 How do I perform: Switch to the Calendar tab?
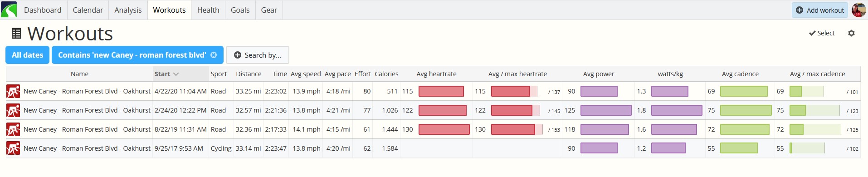tap(88, 10)
